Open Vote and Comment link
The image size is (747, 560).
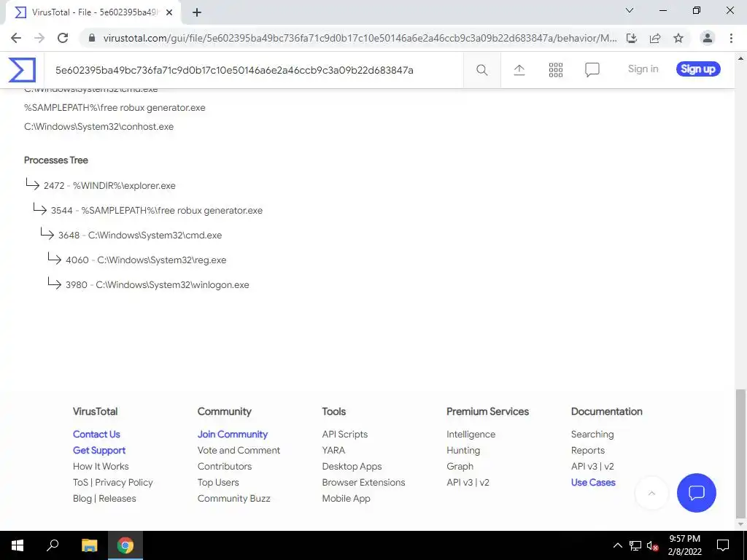pos(239,451)
